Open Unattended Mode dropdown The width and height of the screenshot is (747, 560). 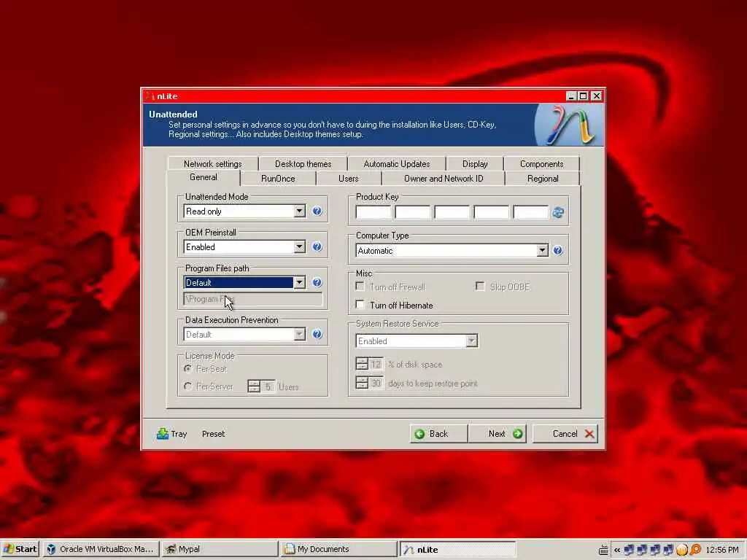pos(299,211)
